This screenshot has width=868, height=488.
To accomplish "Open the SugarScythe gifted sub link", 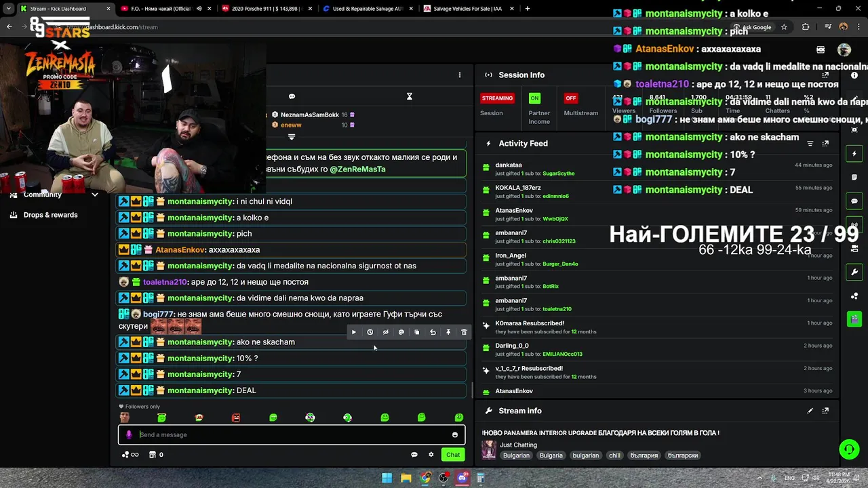I will click(558, 174).
